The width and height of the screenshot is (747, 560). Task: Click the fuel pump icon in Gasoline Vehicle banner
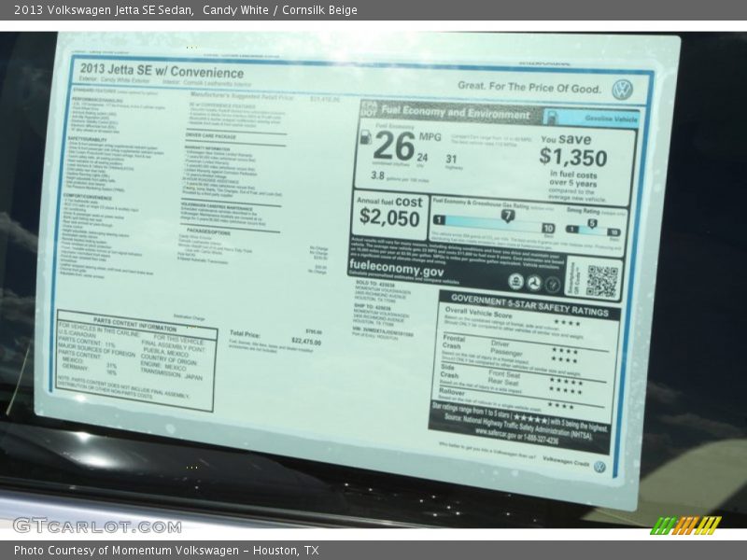[551, 116]
